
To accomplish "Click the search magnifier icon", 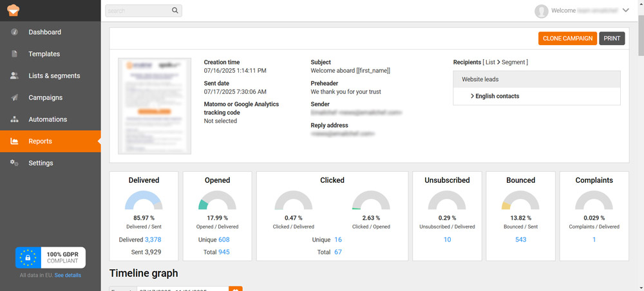I will tap(175, 11).
